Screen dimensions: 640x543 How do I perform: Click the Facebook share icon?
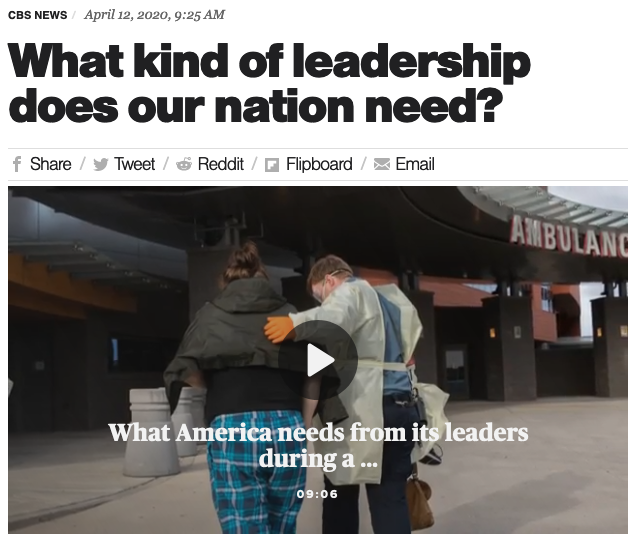[x=16, y=164]
